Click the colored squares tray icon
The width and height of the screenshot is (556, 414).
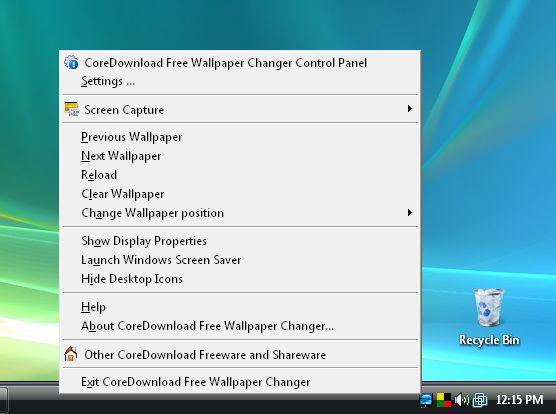444,400
